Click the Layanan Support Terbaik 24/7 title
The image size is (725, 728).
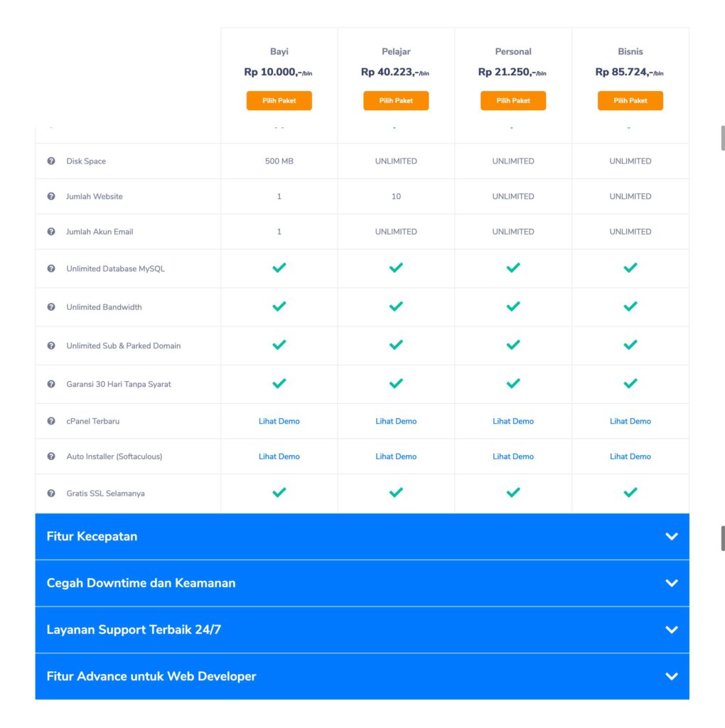tap(134, 630)
